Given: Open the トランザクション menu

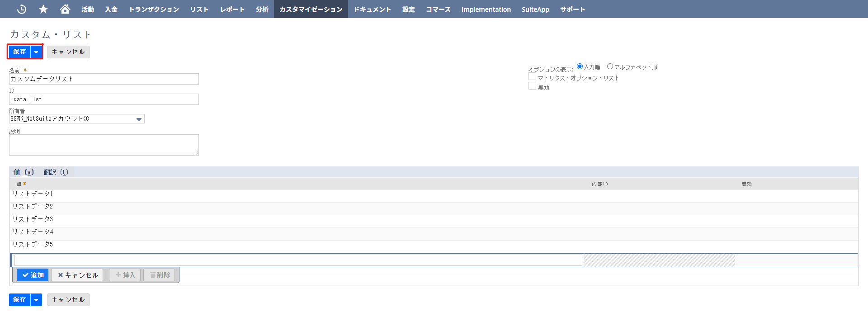Looking at the screenshot, I should click(x=154, y=9).
